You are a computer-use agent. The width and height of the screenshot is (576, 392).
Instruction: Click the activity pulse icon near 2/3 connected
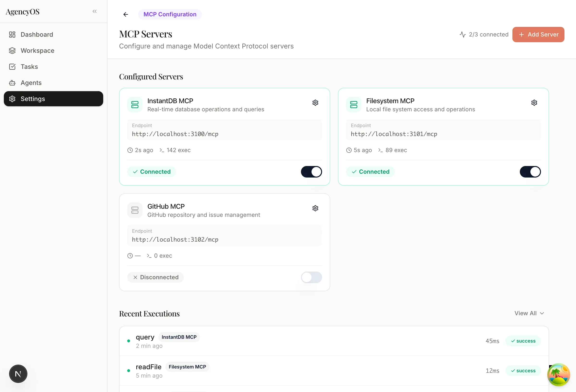point(462,35)
